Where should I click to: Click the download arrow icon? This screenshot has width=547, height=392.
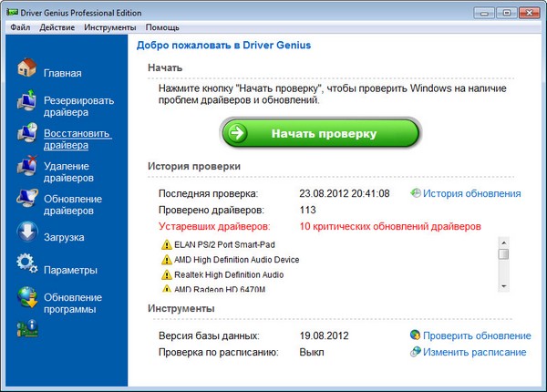pyautogui.click(x=26, y=232)
